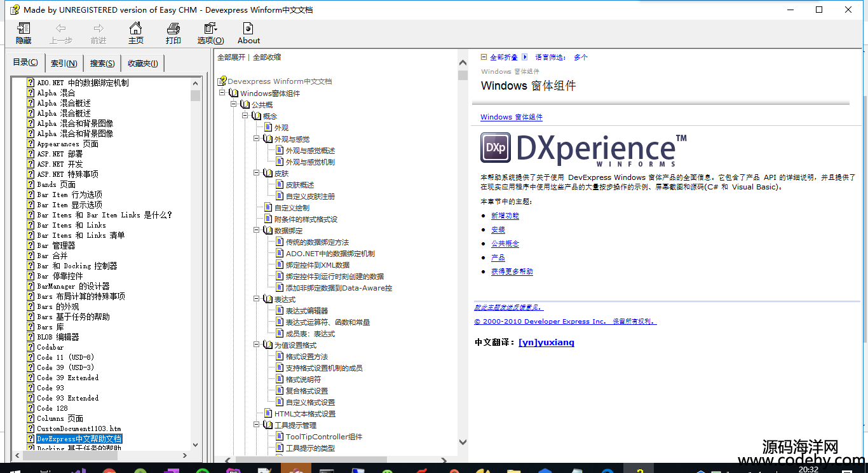Click the page icon beside HTML文本格式设置

(269, 414)
